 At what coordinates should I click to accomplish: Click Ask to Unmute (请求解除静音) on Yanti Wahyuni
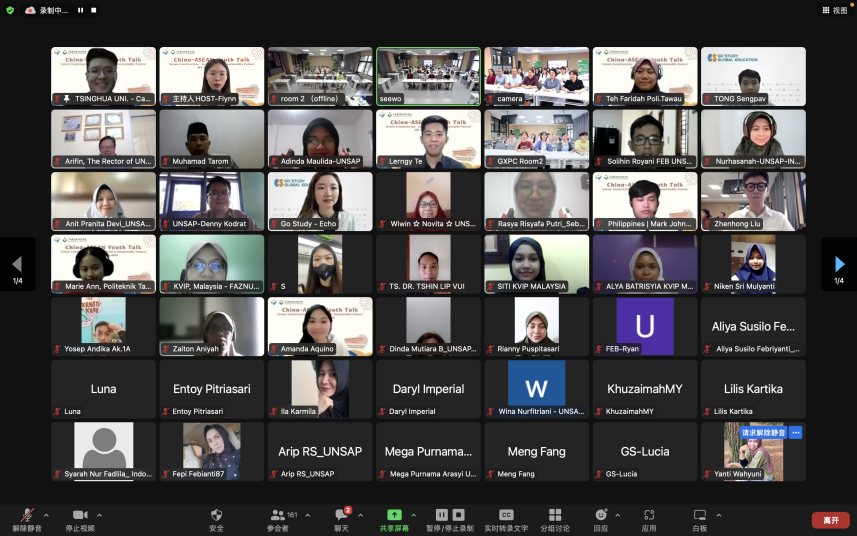(x=762, y=433)
